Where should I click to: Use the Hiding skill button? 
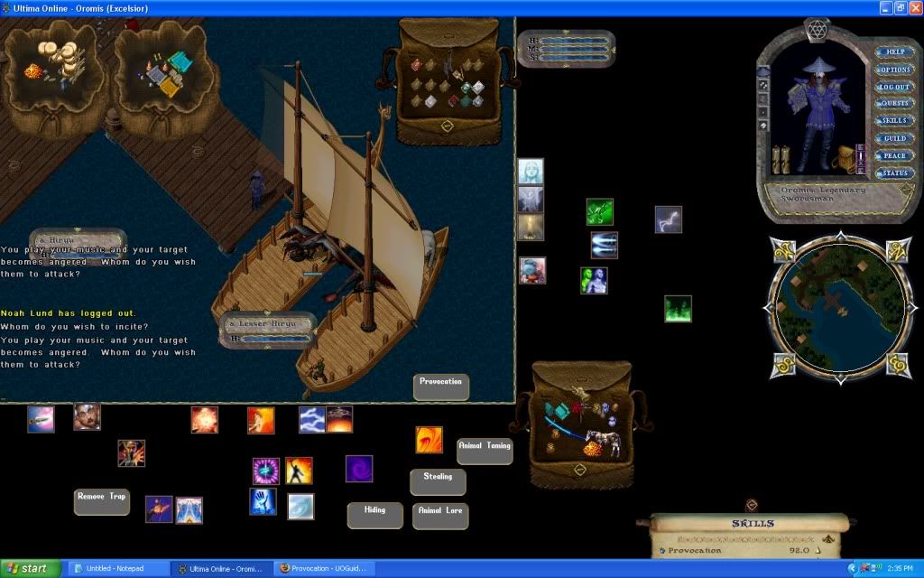click(x=374, y=516)
